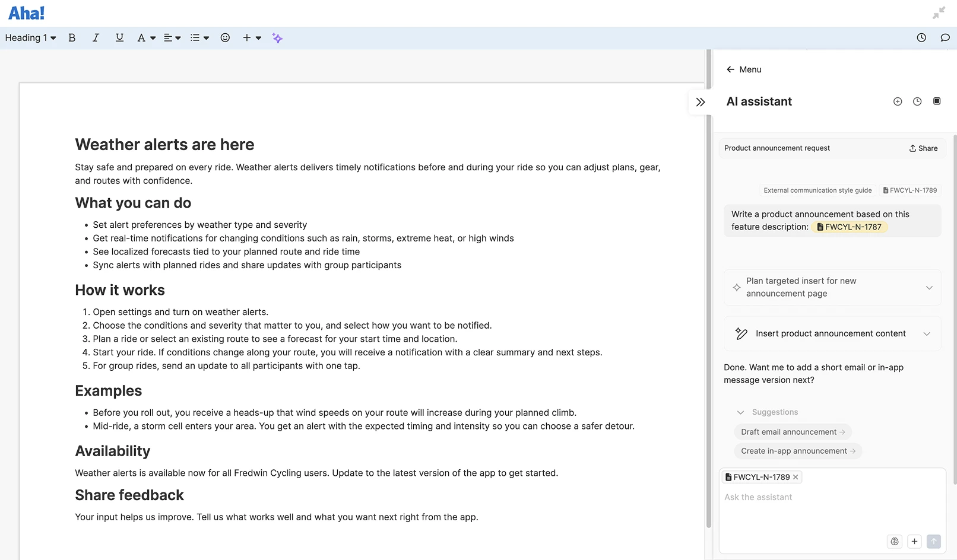The image size is (957, 560).
Task: Send the message with the up arrow
Action: point(933,541)
